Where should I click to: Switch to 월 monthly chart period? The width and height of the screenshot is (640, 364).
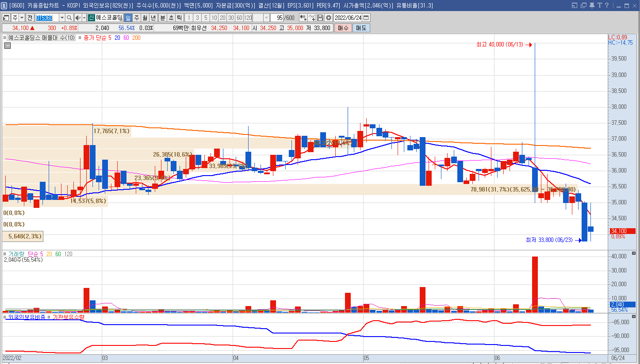coord(145,18)
